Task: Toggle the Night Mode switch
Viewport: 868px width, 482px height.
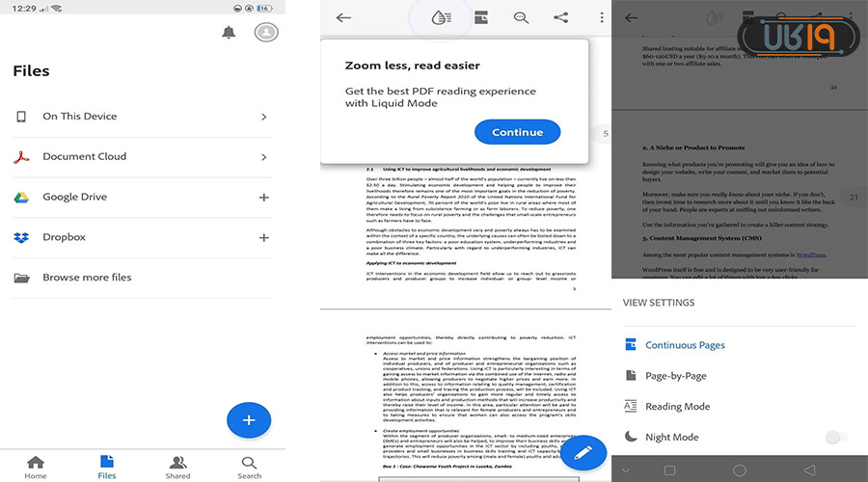Action: tap(837, 438)
